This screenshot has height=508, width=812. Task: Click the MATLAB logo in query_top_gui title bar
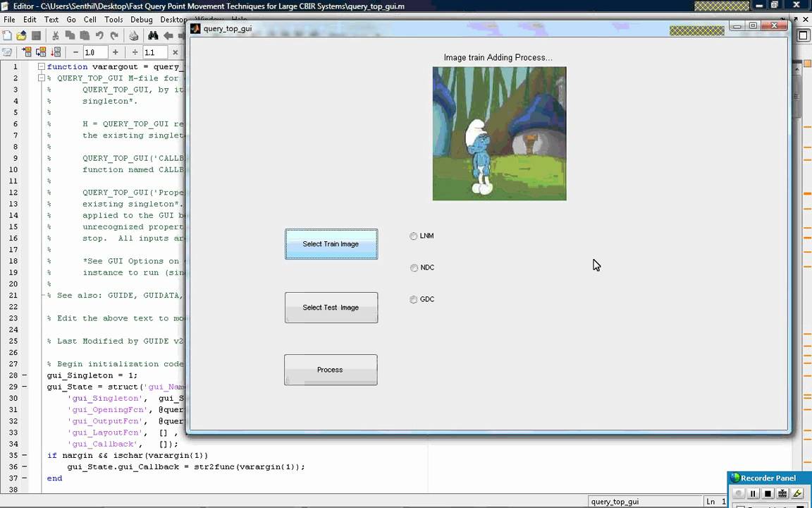[x=195, y=28]
